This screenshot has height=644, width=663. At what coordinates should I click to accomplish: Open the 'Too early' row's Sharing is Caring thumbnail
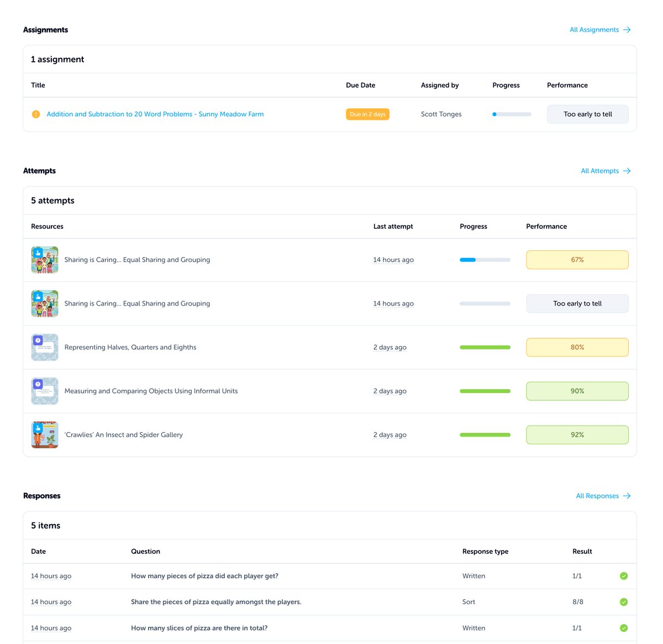(45, 303)
